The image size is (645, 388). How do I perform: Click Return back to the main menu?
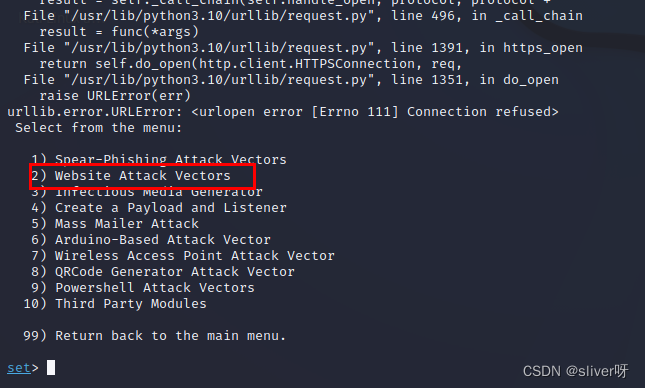pyautogui.click(x=155, y=336)
